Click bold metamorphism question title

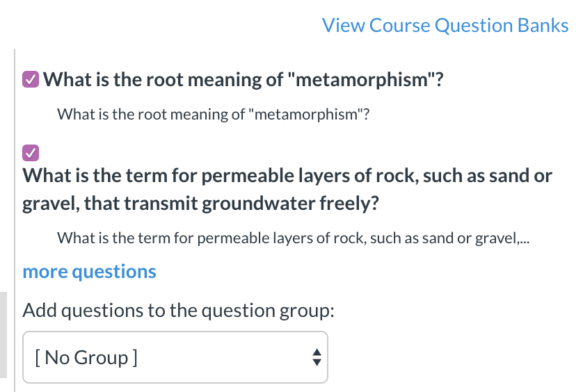(x=243, y=79)
